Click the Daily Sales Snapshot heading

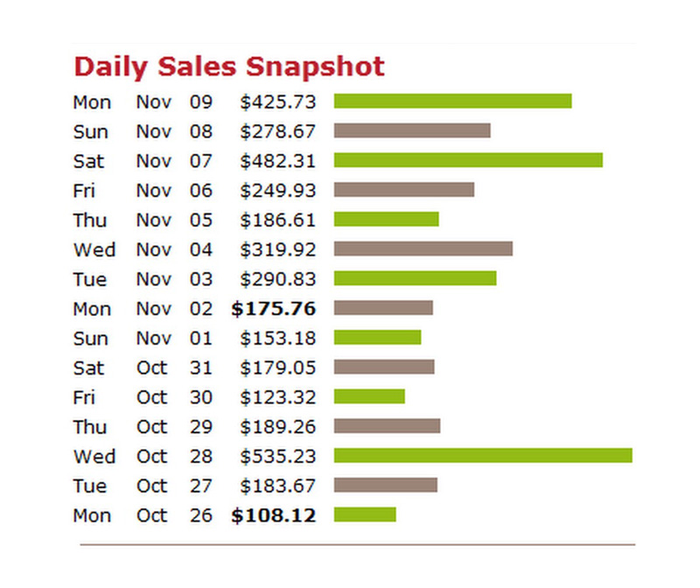point(229,66)
